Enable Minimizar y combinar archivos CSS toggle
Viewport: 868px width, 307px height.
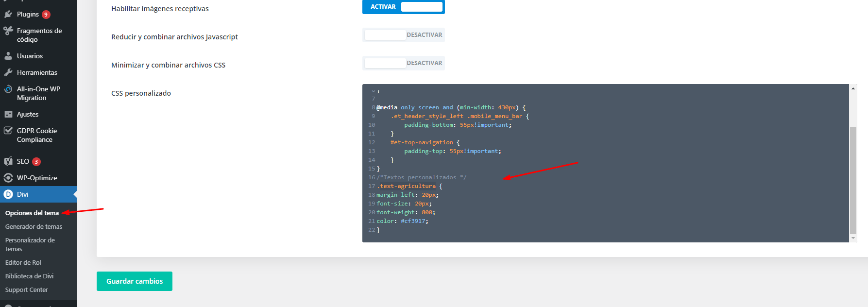404,63
